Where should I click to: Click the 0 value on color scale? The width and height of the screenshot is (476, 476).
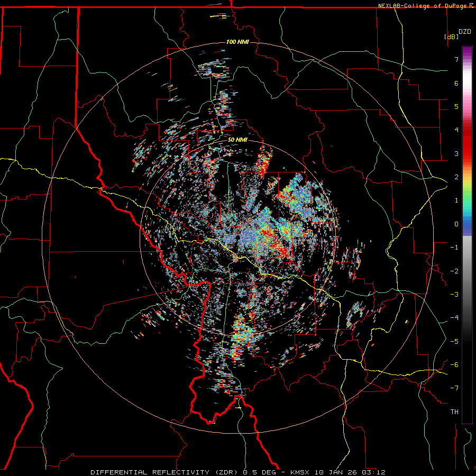coord(456,224)
